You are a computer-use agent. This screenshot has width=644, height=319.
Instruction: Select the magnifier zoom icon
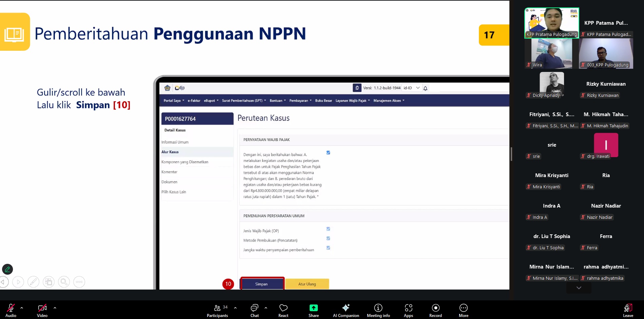(64, 281)
